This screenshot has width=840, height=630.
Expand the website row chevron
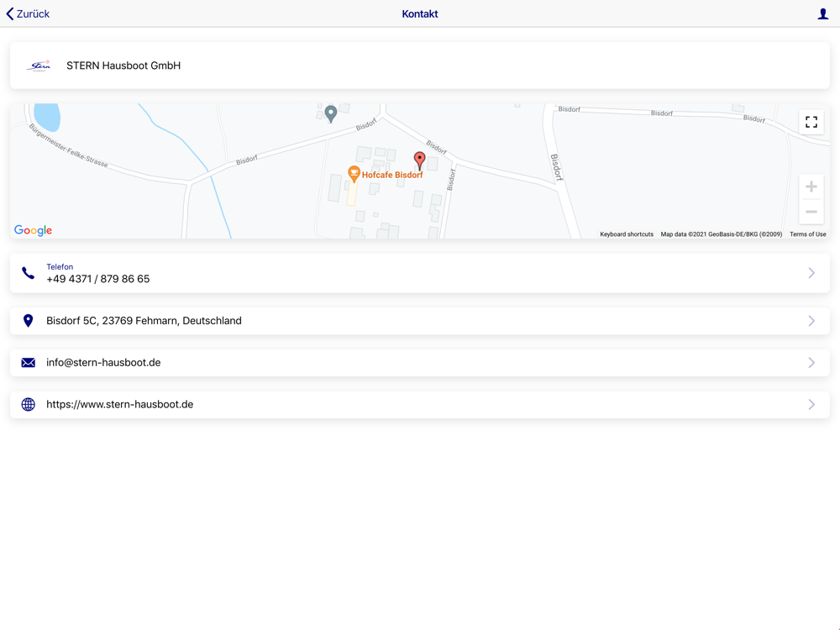(811, 405)
